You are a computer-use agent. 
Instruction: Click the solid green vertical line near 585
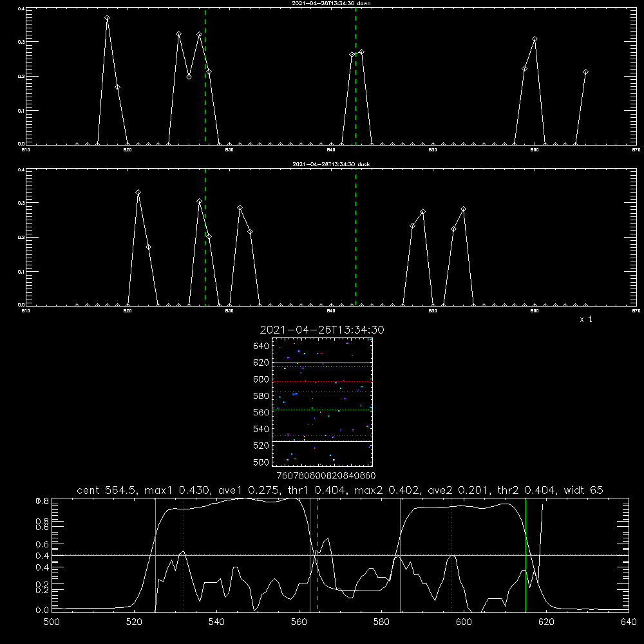click(400, 554)
